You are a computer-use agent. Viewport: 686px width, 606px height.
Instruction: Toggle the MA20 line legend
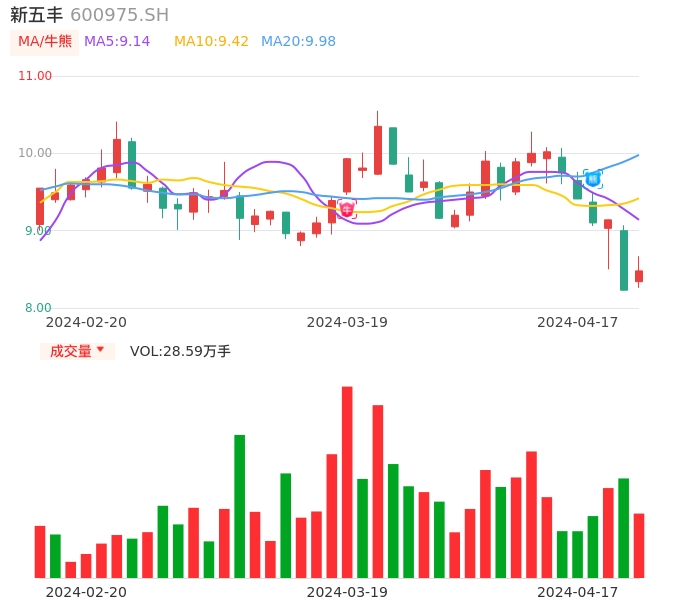(x=298, y=42)
